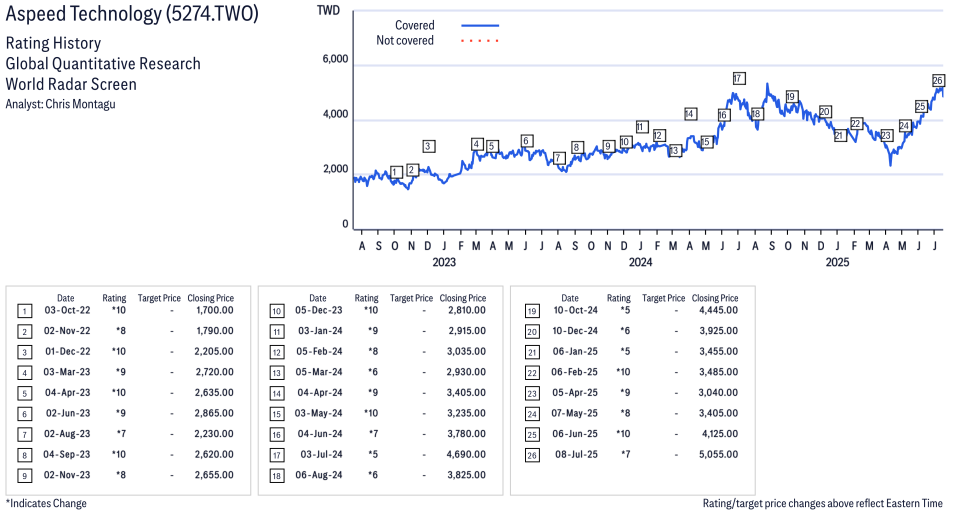Screen dimensions: 954x510
Task: Click closing price 2,620.00 in row 8
Action: [214, 455]
